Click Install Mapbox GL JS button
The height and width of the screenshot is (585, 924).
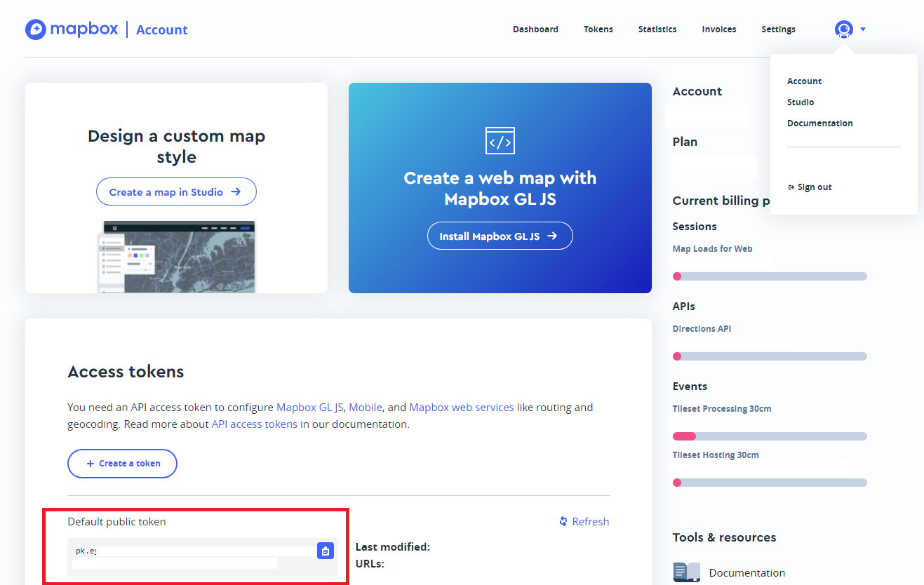(500, 236)
